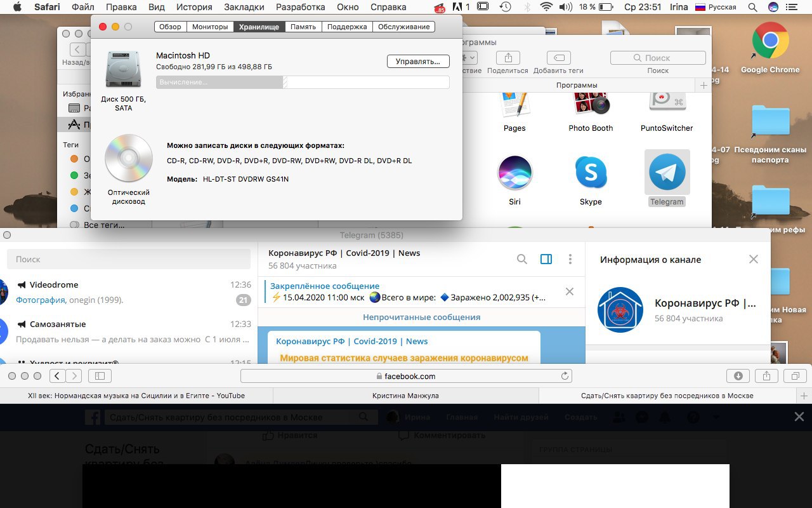Click the search icon in Telegram channel header
Image resolution: width=812 pixels, height=508 pixels.
tap(522, 259)
